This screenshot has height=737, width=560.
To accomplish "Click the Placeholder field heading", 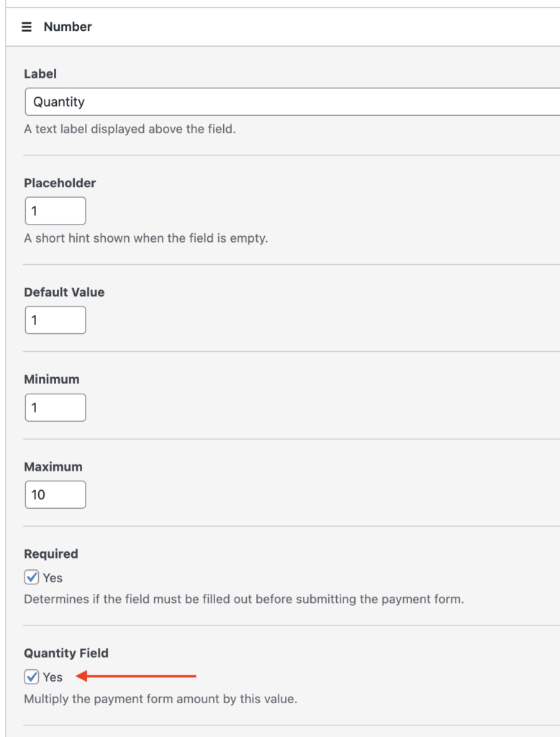I will [x=60, y=183].
